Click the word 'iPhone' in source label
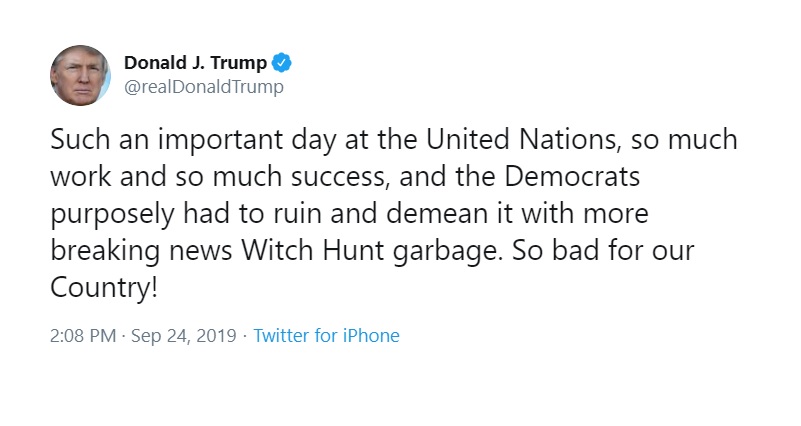Image resolution: width=801 pixels, height=426 pixels. 371,336
